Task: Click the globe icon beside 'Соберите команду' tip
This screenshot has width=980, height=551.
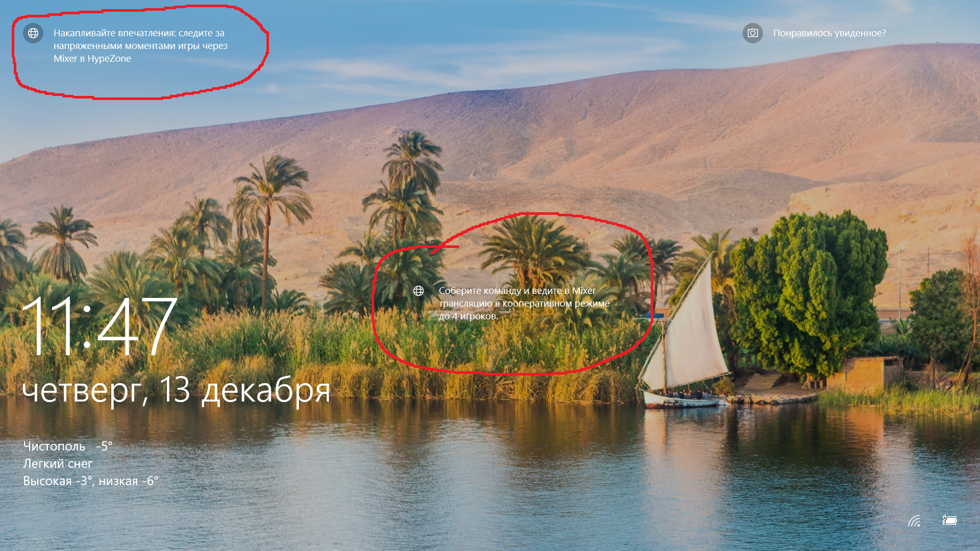Action: click(x=419, y=291)
